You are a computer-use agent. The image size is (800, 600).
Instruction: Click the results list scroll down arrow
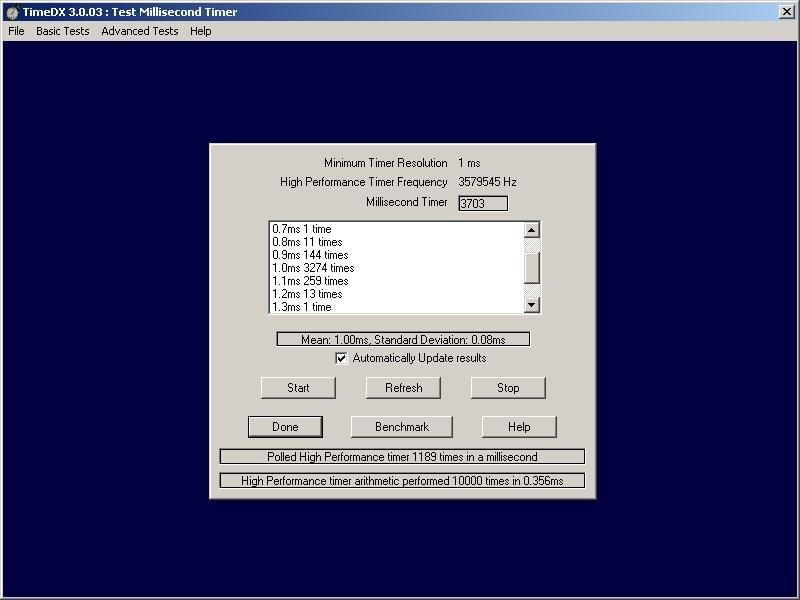[x=532, y=305]
